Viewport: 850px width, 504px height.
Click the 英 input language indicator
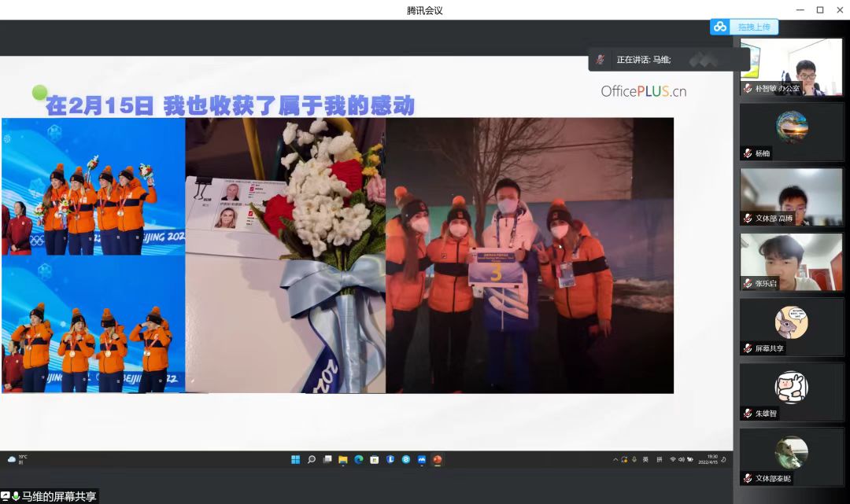[x=645, y=459]
